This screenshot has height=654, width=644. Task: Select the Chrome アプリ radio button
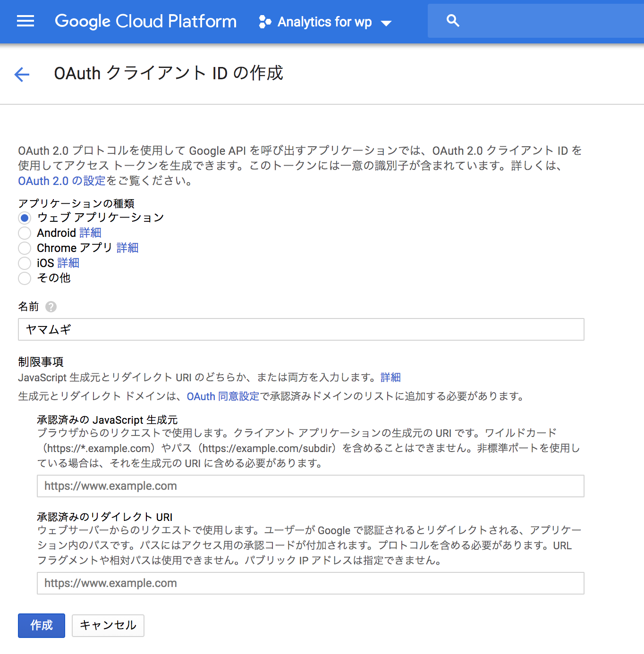(x=25, y=248)
